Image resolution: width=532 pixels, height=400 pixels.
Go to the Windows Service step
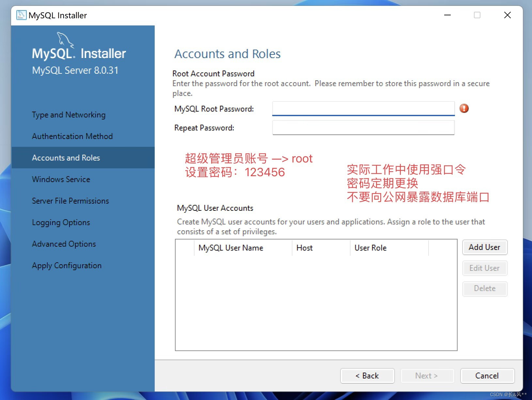pyautogui.click(x=61, y=179)
